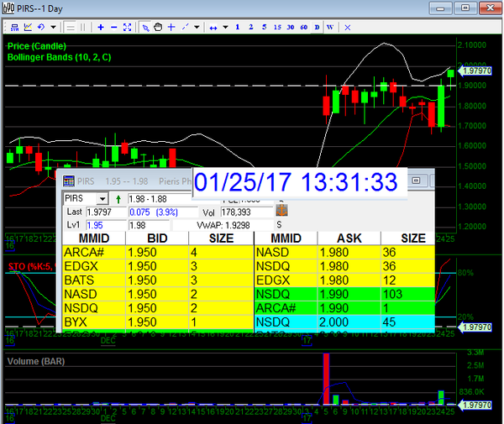
Task: Click the zoom in plus button
Action: (100, 27)
